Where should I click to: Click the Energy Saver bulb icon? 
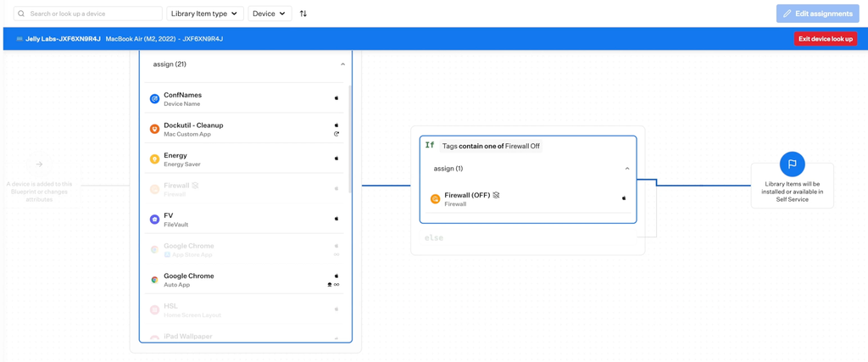[x=154, y=159]
